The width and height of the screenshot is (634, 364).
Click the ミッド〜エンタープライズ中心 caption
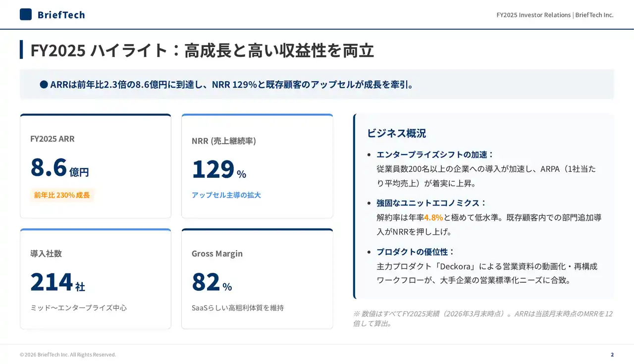pyautogui.click(x=78, y=308)
